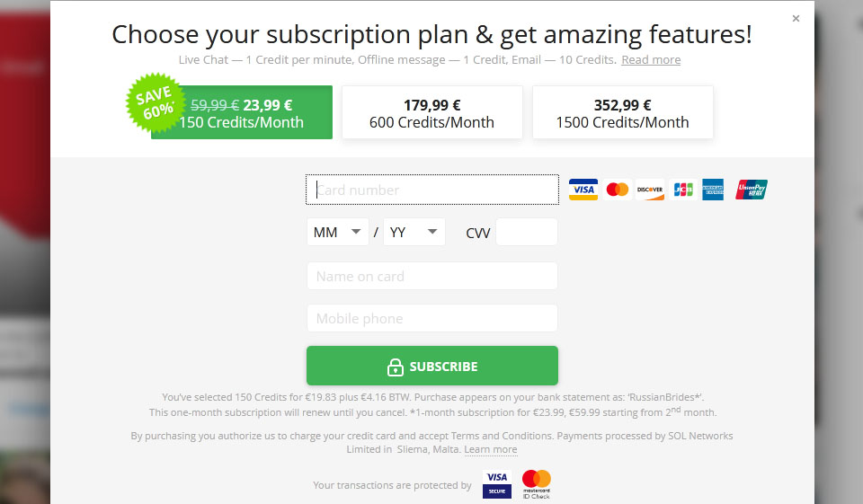The height and width of the screenshot is (504, 863).
Task: Click the Visa Secure badge
Action: pos(497,484)
